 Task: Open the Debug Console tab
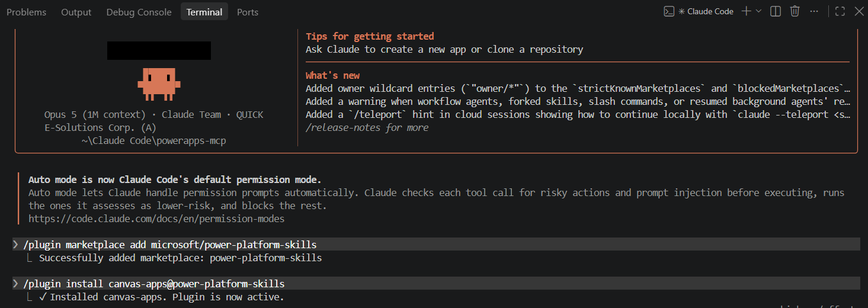[x=139, y=12]
